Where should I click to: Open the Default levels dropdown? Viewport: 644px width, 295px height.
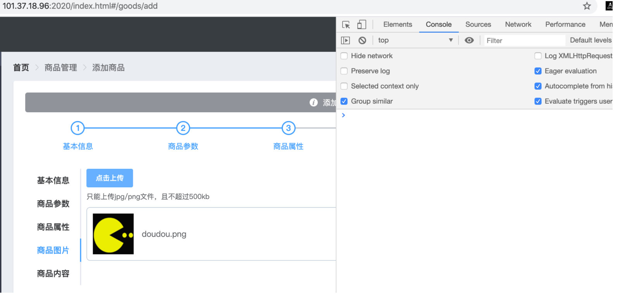pyautogui.click(x=591, y=40)
